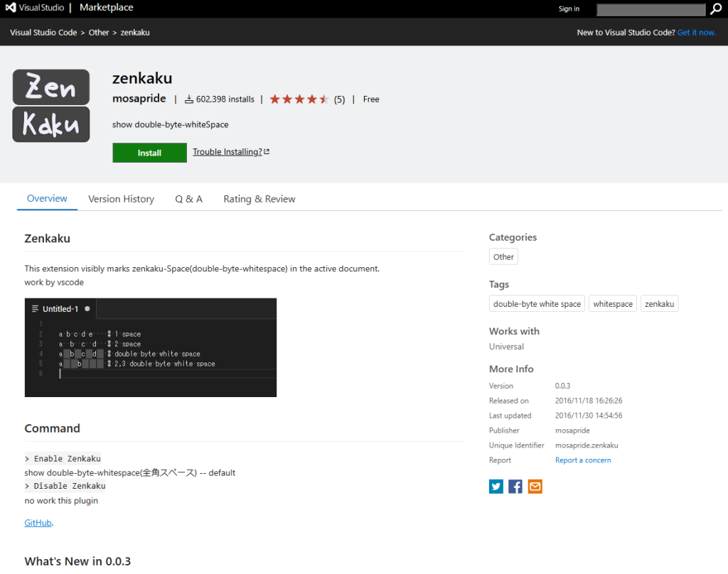Viewport: 728px width, 574px height.
Task: Click the zenkaku extension title
Action: (x=142, y=78)
